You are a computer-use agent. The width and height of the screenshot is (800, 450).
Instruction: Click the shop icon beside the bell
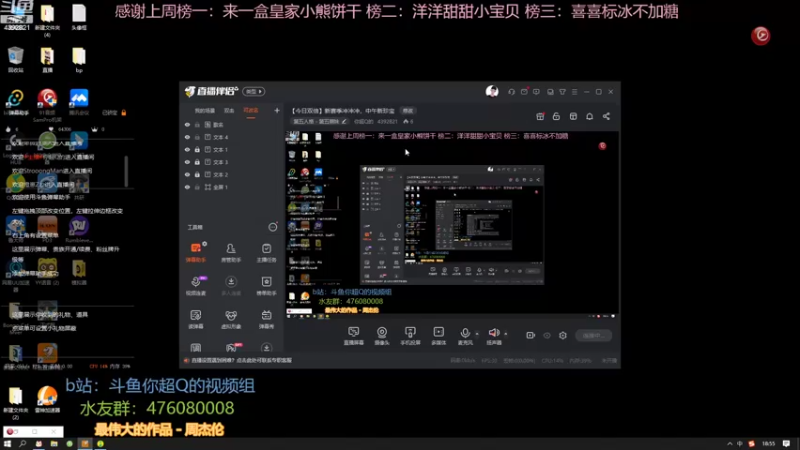click(x=573, y=116)
